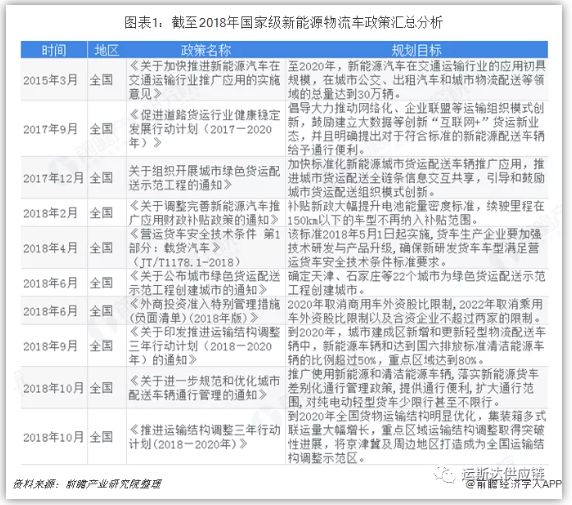The width and height of the screenshot is (572, 505).
Task: Click target text mentioning 22个城市
Action: point(417,283)
